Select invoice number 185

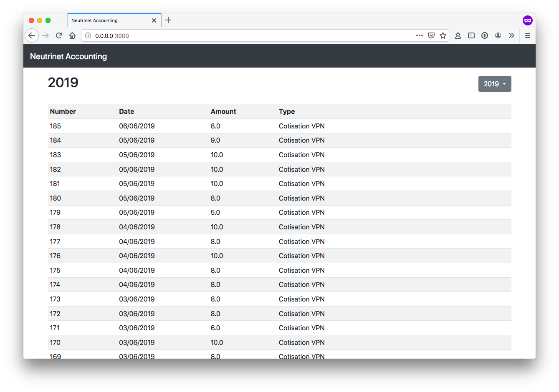pyautogui.click(x=55, y=126)
